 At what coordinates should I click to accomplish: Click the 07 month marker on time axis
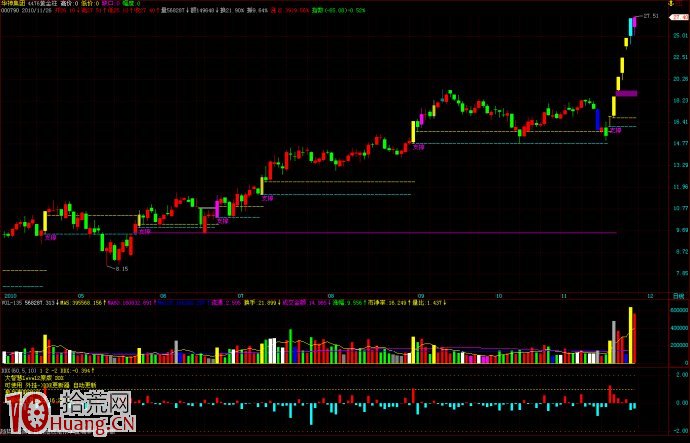click(240, 296)
